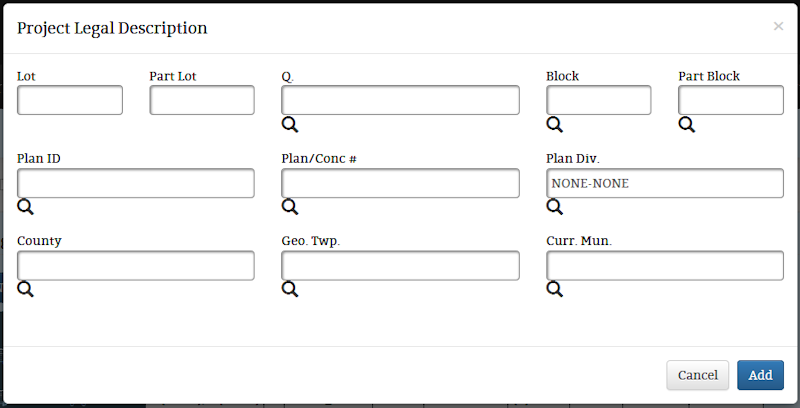
Task: Open lookup search under Q. field
Action: click(x=290, y=124)
